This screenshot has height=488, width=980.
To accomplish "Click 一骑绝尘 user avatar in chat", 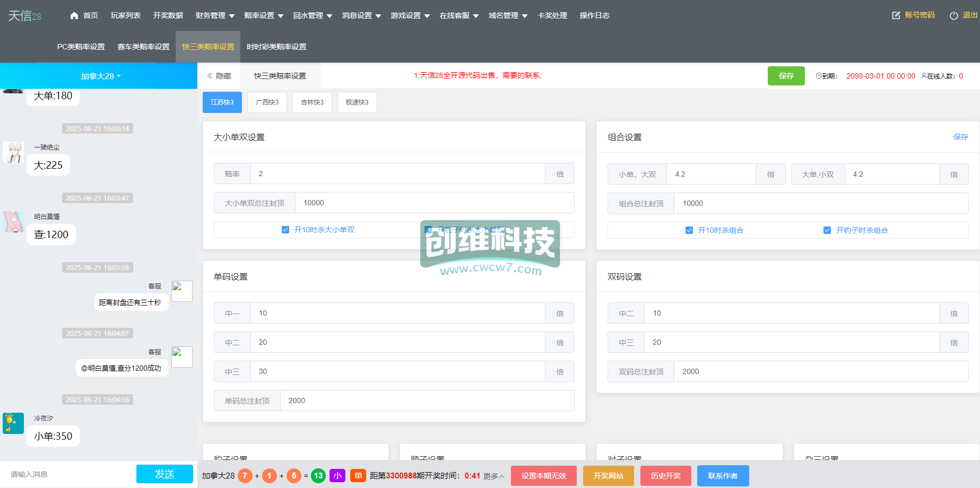I will (x=13, y=152).
